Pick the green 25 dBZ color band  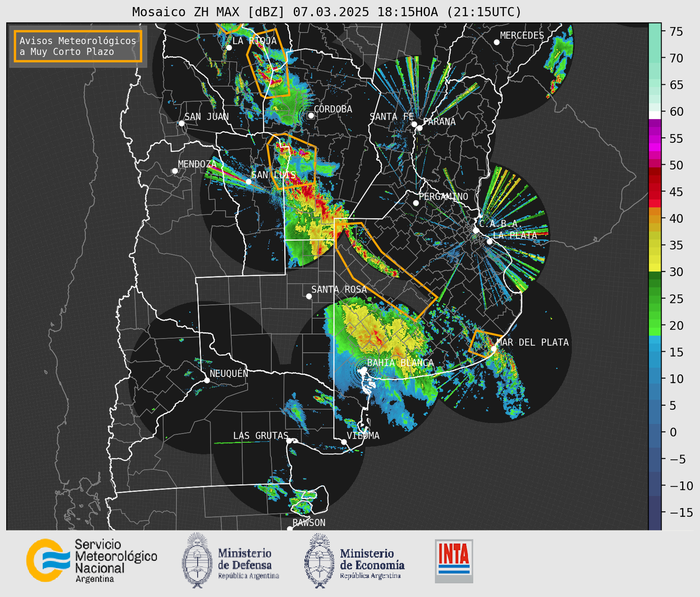pyautogui.click(x=655, y=298)
